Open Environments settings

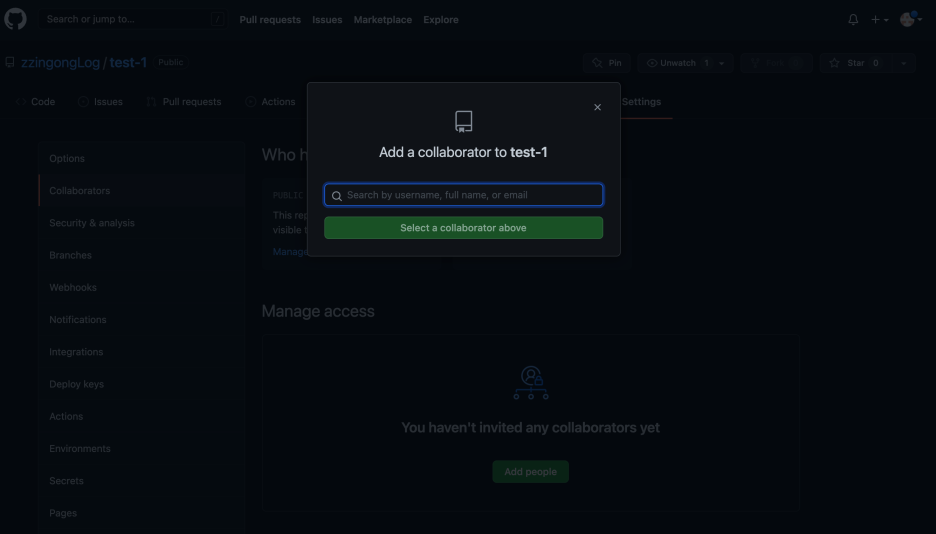click(141, 449)
